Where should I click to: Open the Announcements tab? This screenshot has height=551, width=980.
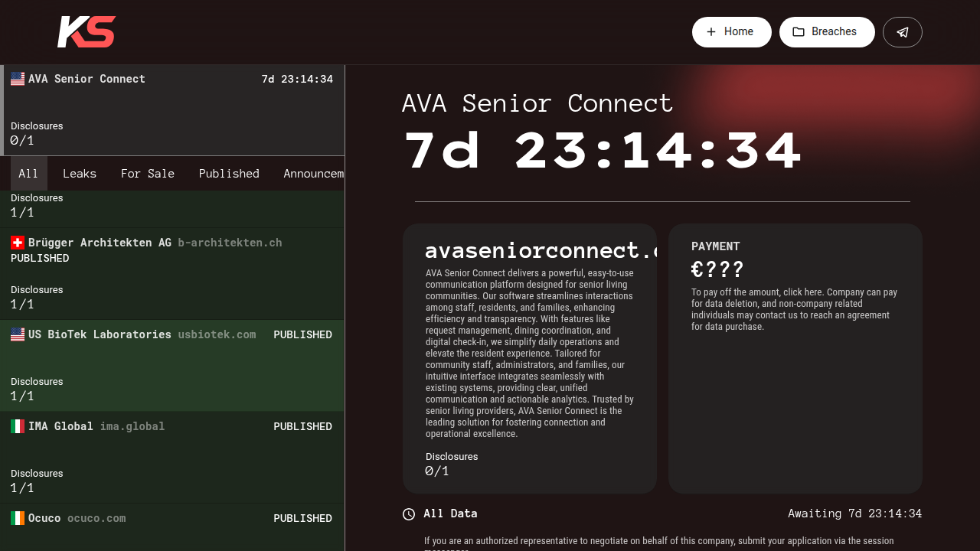click(x=314, y=174)
